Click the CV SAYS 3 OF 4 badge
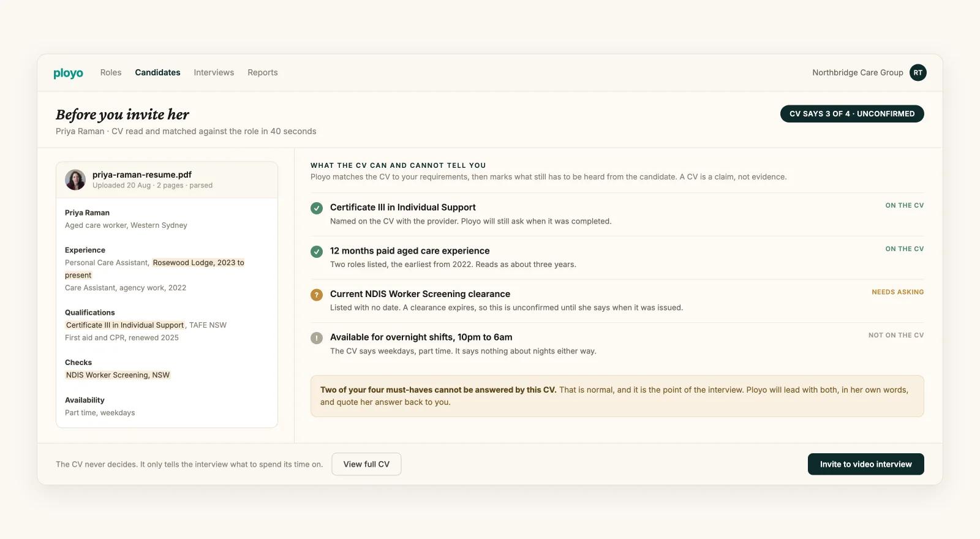 [x=852, y=114]
